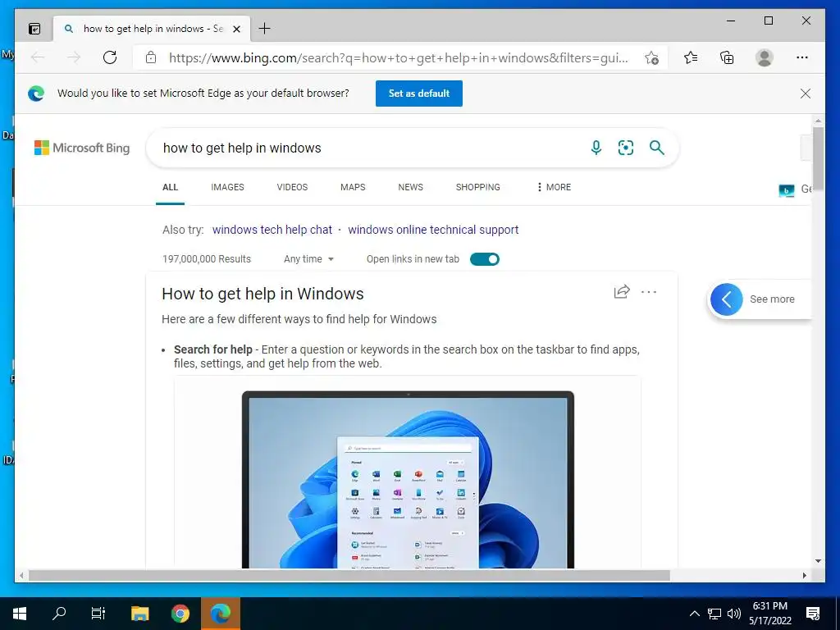The image size is (840, 630).
Task: Click the horizontal scrollbar right arrow
Action: (804, 575)
